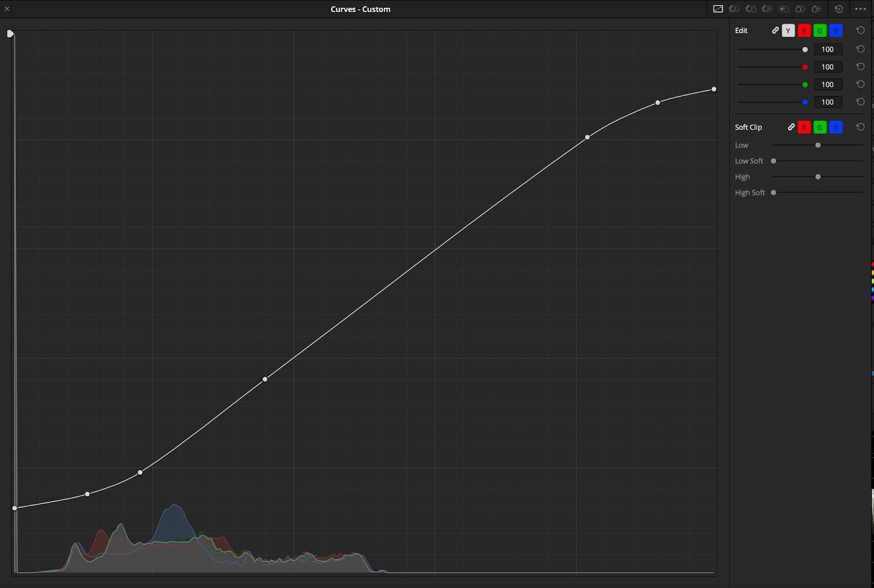Screen dimensions: 874x588
Task: Close the Curves panel with the X
Action: click(x=7, y=9)
